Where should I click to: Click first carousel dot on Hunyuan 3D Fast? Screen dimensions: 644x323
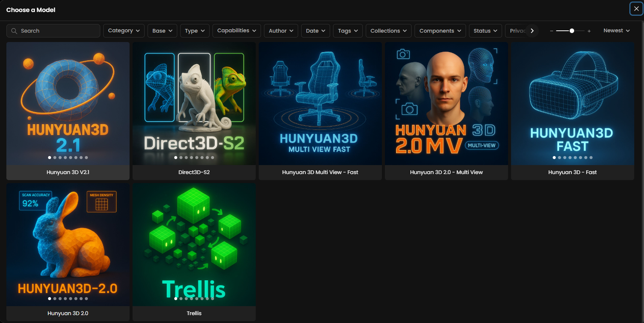pos(554,158)
